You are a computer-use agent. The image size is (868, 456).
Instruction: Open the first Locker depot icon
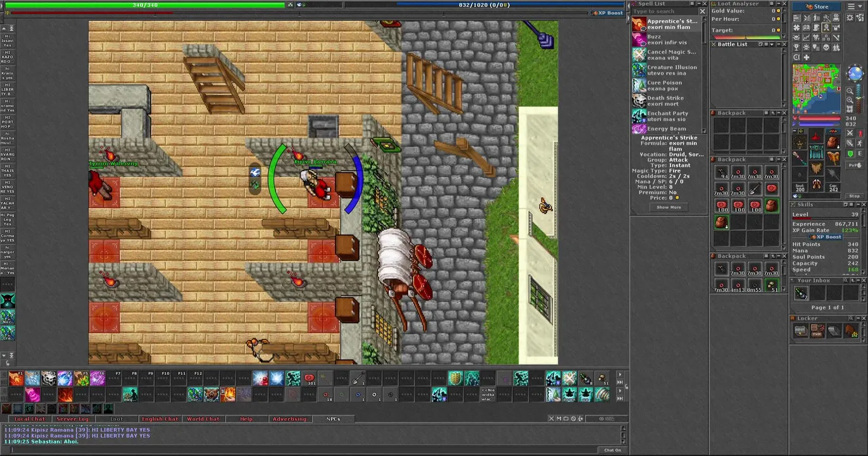(801, 331)
